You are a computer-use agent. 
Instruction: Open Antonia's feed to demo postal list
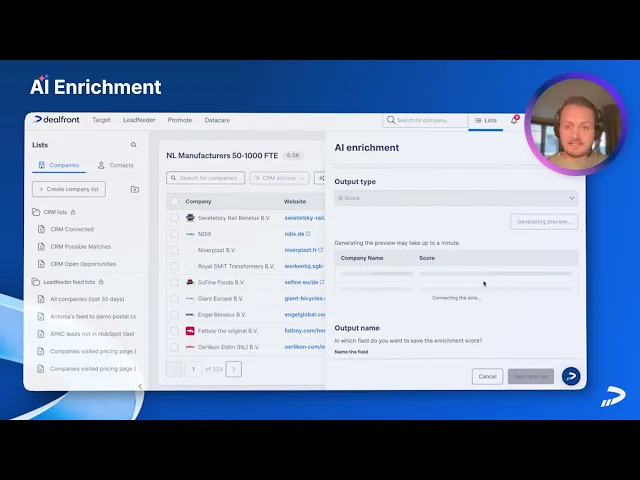[93, 317]
